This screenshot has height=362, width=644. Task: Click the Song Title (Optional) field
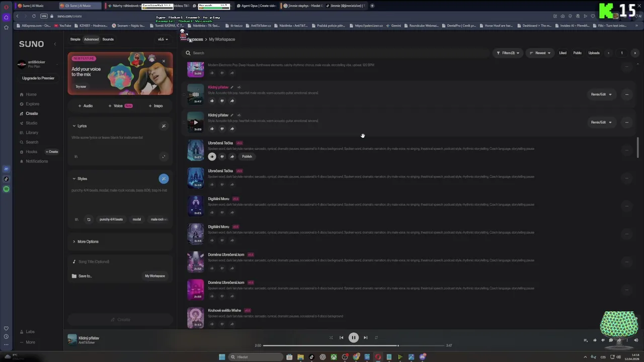[120, 261]
